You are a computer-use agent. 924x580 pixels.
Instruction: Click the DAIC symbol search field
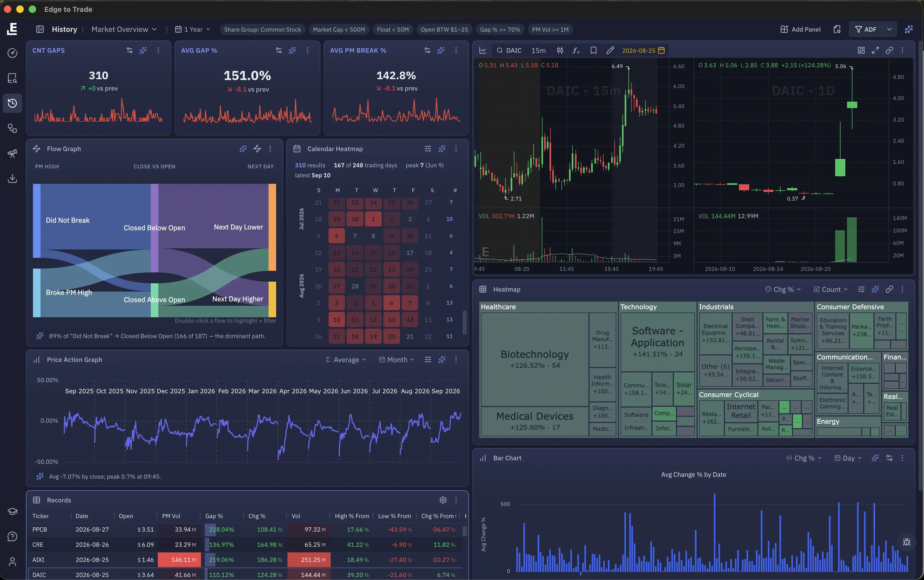[509, 50]
